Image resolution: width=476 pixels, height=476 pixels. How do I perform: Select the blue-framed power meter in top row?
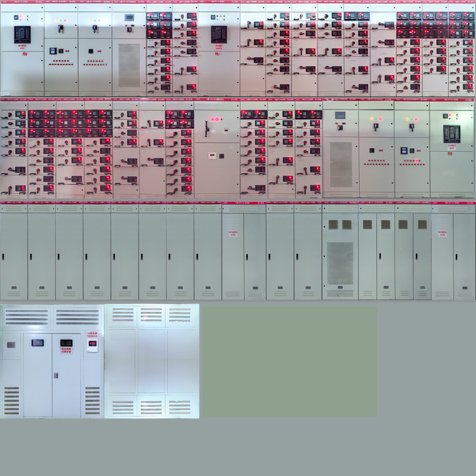53,51
